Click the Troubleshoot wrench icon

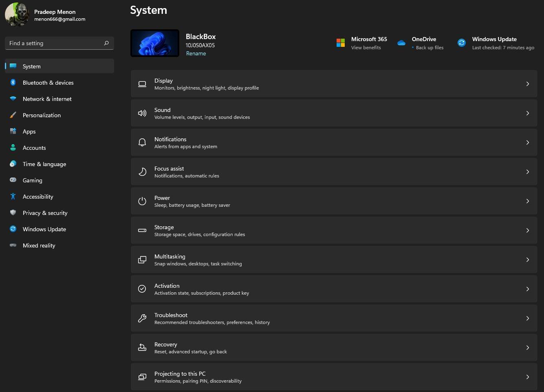pos(142,318)
